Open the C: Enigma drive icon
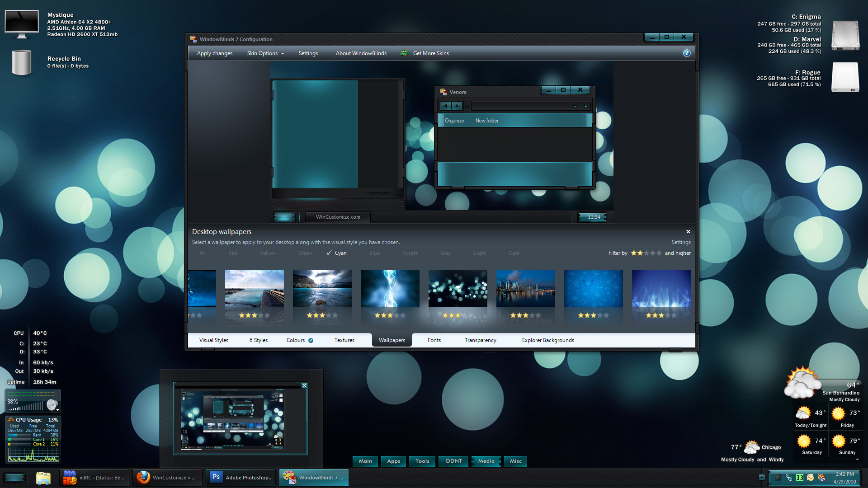The width and height of the screenshot is (868, 488). [845, 35]
